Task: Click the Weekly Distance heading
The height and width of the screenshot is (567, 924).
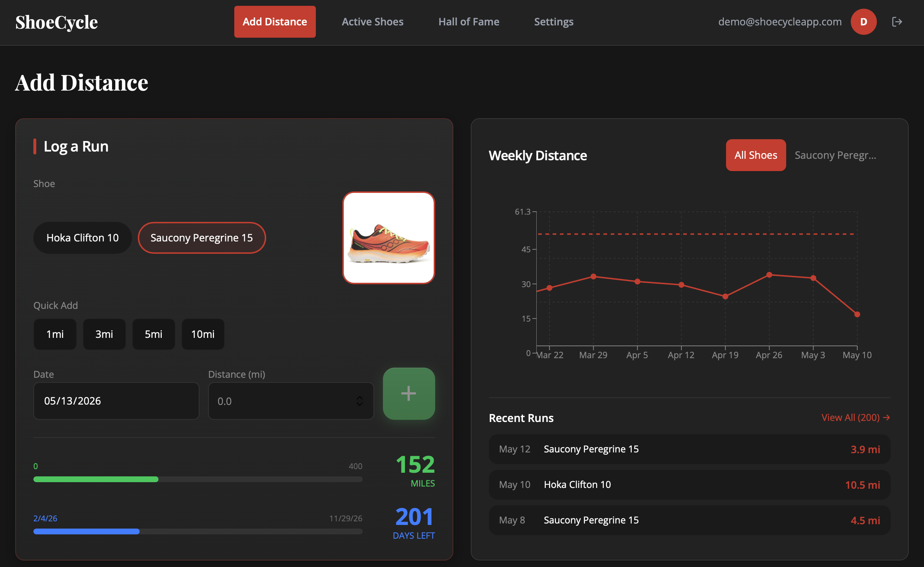Action: pos(538,156)
